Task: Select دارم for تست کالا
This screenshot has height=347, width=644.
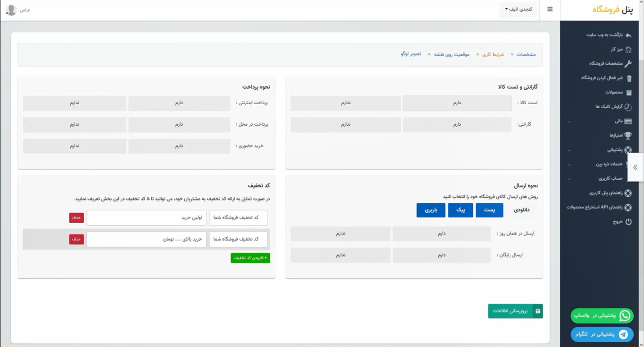Action: [x=457, y=103]
